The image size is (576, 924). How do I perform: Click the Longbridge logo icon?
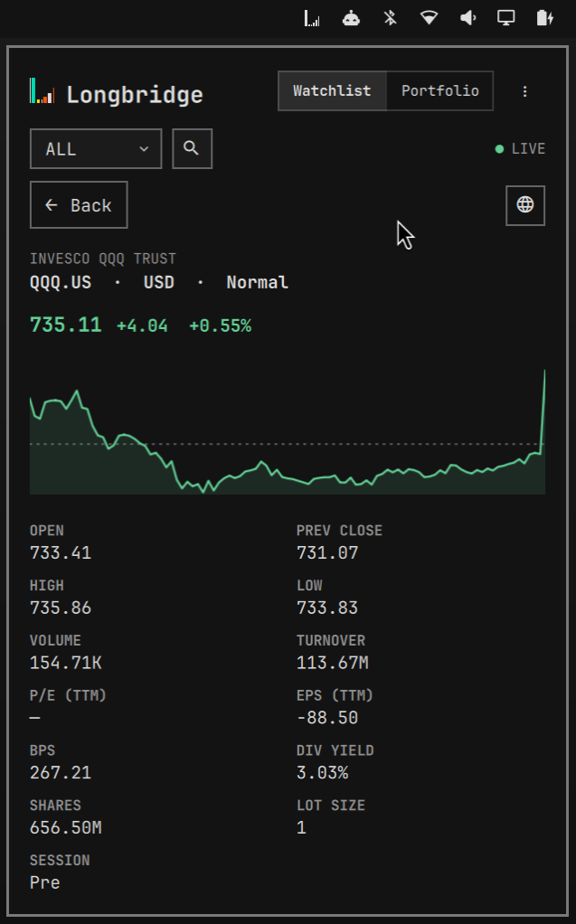[42, 91]
